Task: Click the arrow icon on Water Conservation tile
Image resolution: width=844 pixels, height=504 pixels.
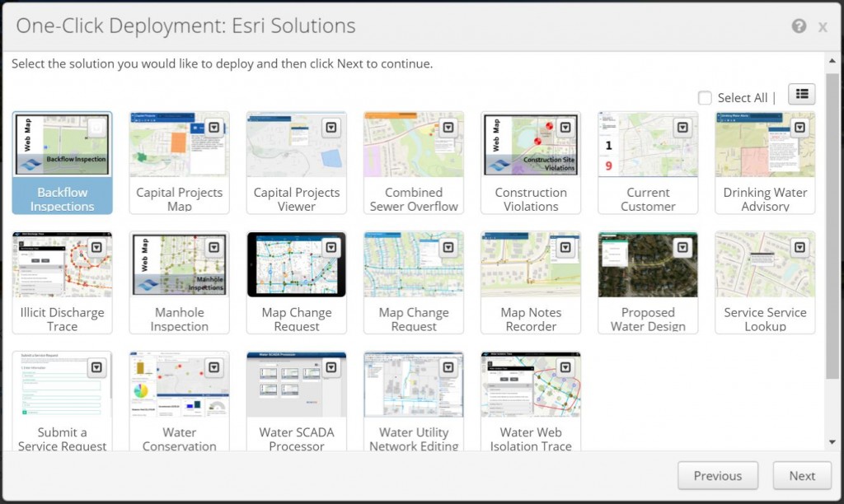Action: tap(213, 367)
